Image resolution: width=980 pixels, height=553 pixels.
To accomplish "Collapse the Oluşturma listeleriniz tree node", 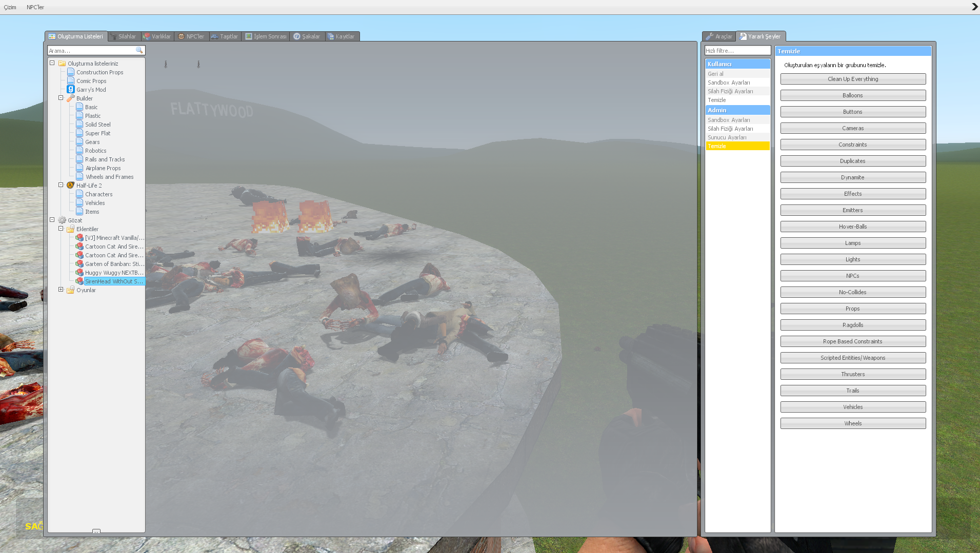I will pos(52,63).
